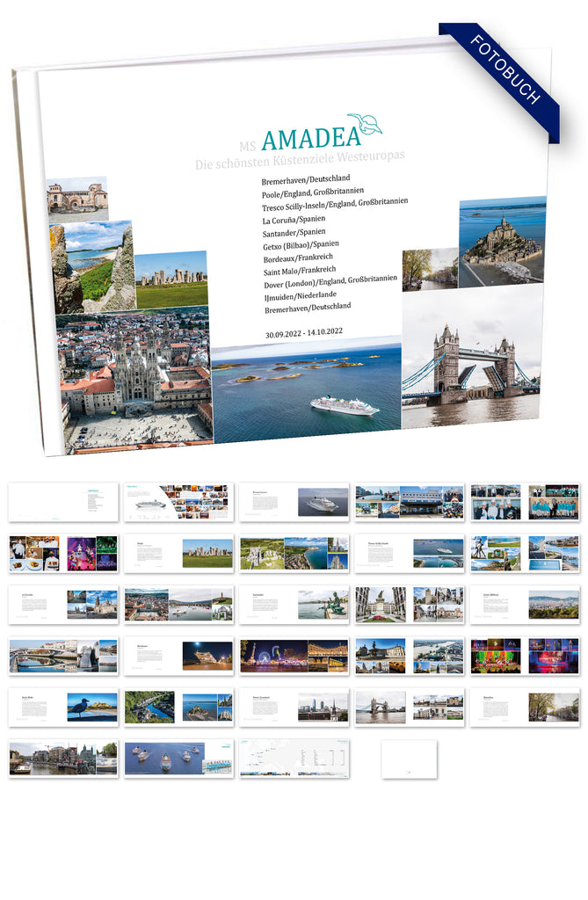This screenshot has width=588, height=900.
Task: Open the Guggenheim bridge spread thumbnail
Action: [64, 656]
